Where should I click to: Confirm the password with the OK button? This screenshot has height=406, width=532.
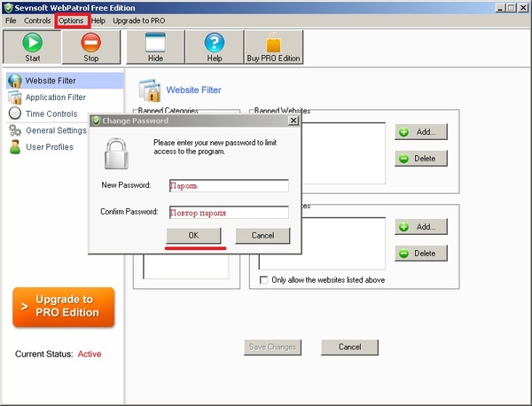point(193,236)
